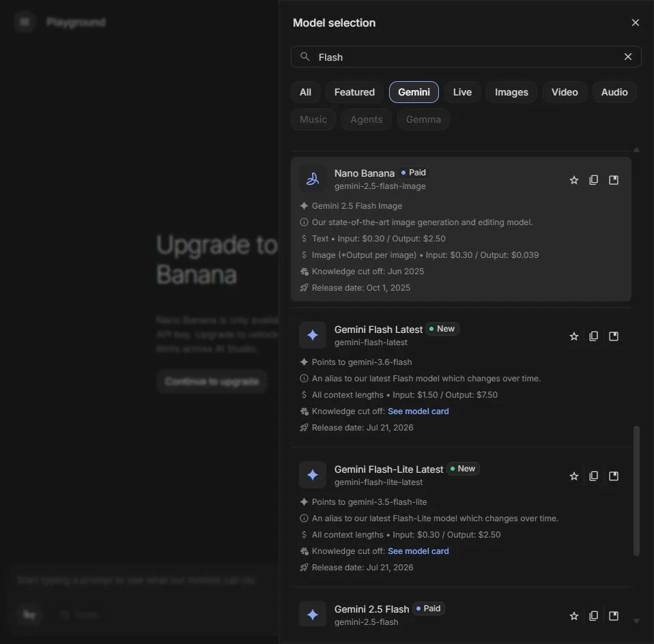The height and width of the screenshot is (644, 654).
Task: Choose the Gemini 2.5 Flash title
Action: pos(371,609)
